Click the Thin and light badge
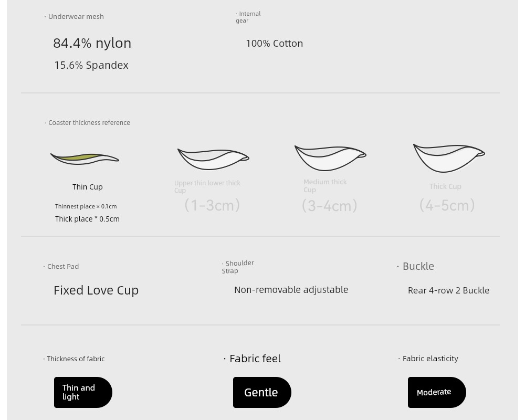The height and width of the screenshot is (420, 525). pyautogui.click(x=83, y=392)
